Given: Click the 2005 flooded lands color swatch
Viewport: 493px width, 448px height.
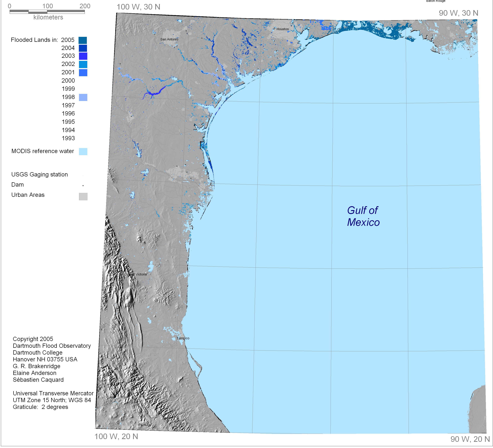Looking at the screenshot, I should click(x=83, y=40).
